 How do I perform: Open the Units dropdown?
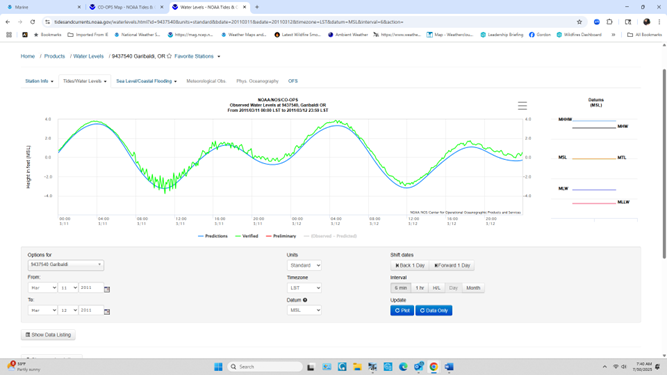tap(304, 265)
